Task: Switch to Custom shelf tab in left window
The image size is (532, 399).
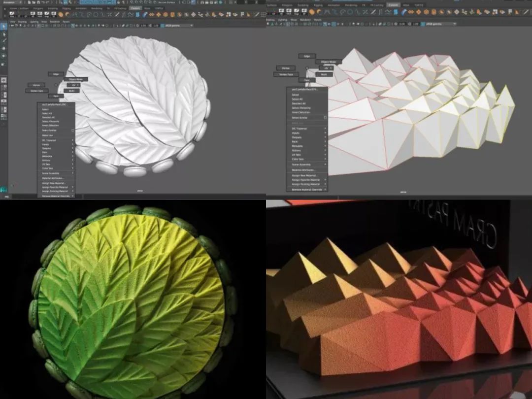Action: [x=135, y=8]
